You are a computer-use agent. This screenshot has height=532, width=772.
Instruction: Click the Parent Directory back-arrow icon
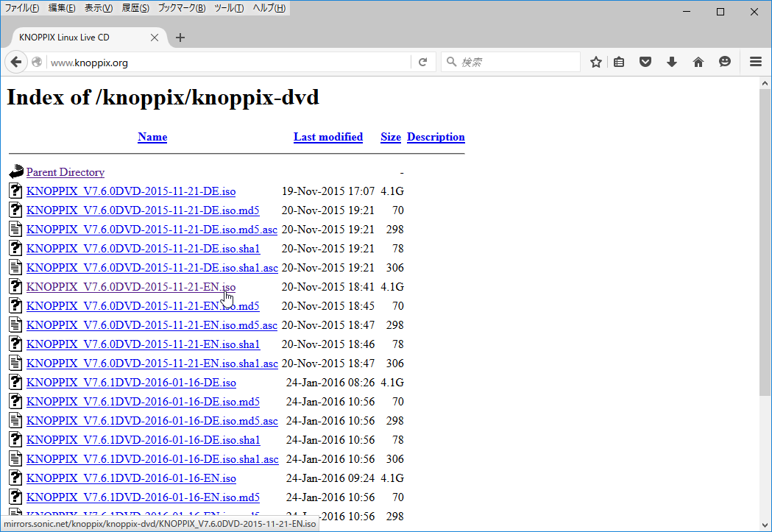tap(15, 171)
